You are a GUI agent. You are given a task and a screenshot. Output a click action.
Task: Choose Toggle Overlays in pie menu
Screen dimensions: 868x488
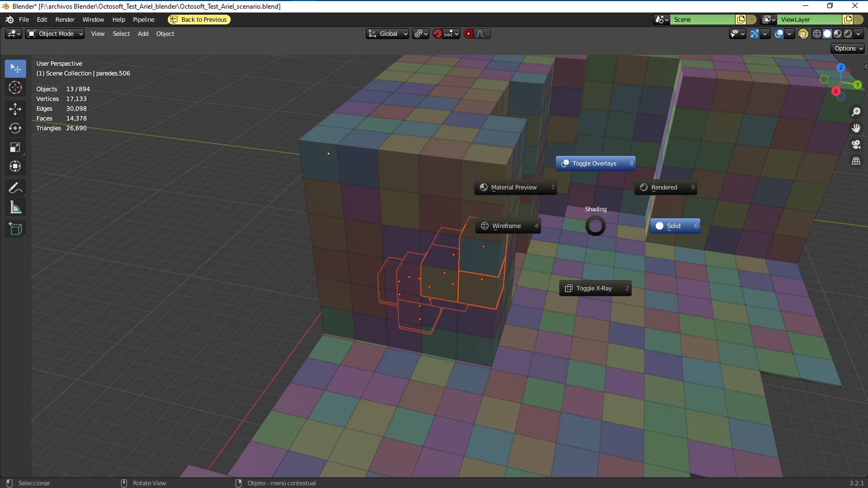[595, 163]
